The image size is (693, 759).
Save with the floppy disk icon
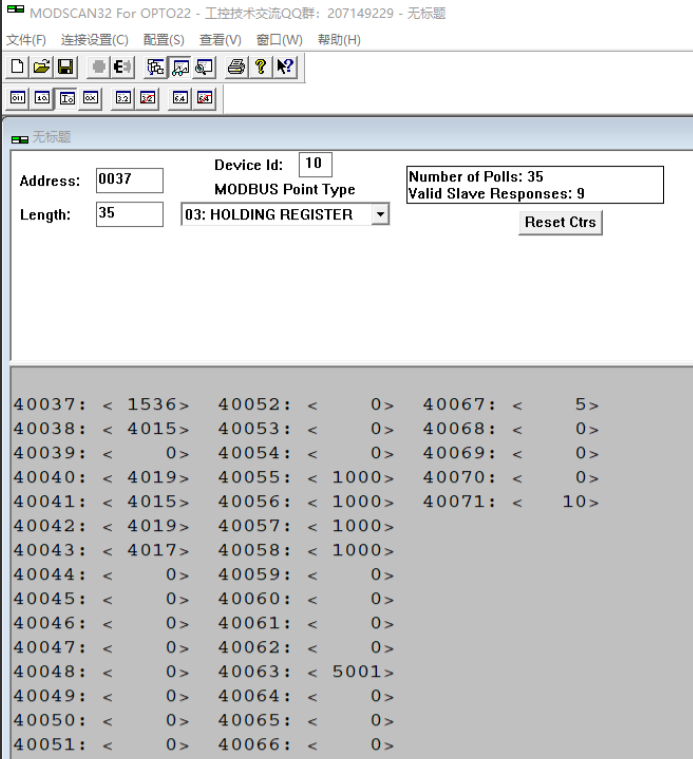tap(65, 67)
